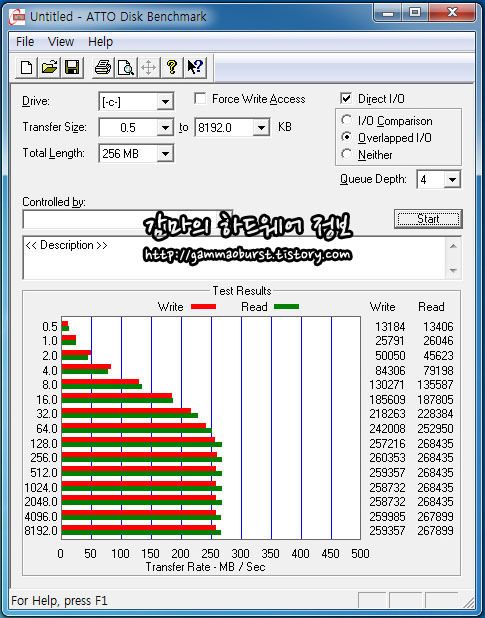The height and width of the screenshot is (618, 485).
Task: Select I/O Comparison radio option
Action: pyautogui.click(x=346, y=120)
